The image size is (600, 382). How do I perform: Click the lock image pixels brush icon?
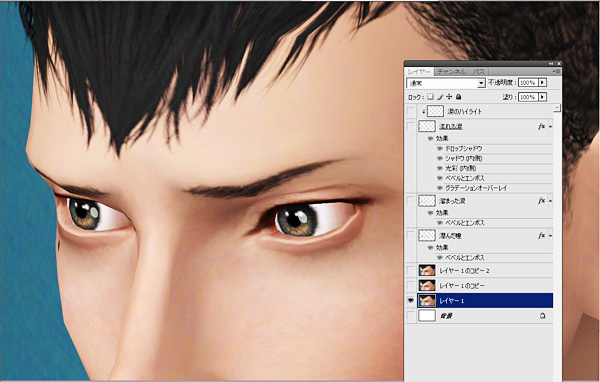440,97
